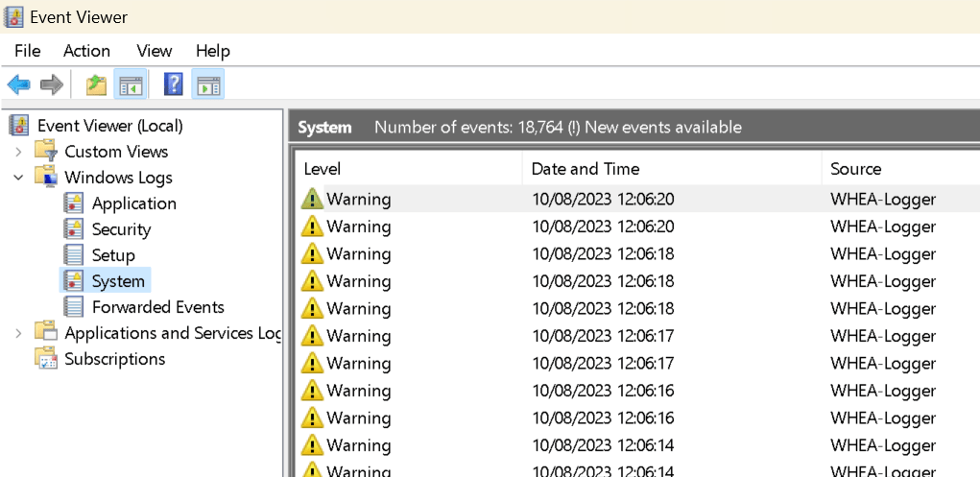Collapse the Windows Logs node

pyautogui.click(x=19, y=178)
